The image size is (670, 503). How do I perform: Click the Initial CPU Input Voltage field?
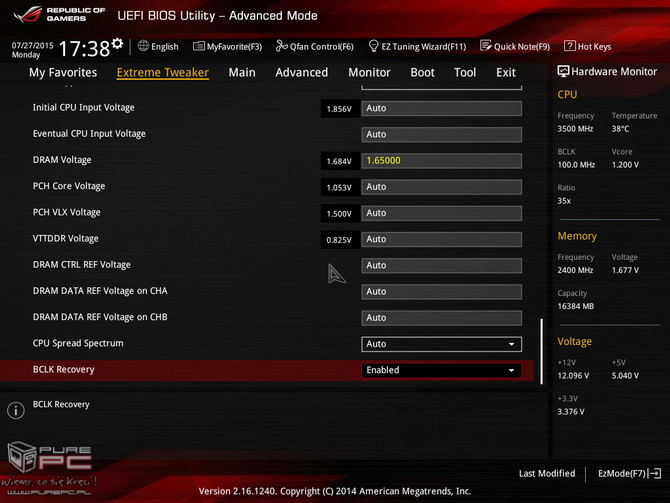click(441, 108)
